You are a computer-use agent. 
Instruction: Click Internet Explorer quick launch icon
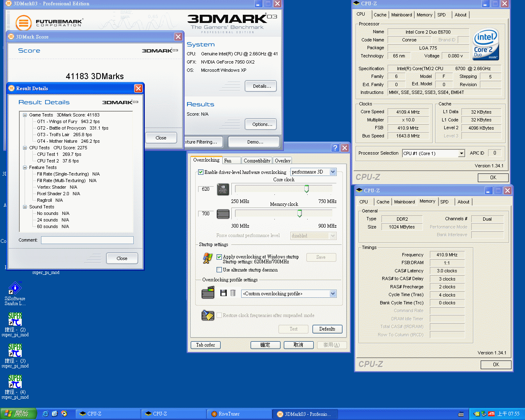click(x=45, y=414)
